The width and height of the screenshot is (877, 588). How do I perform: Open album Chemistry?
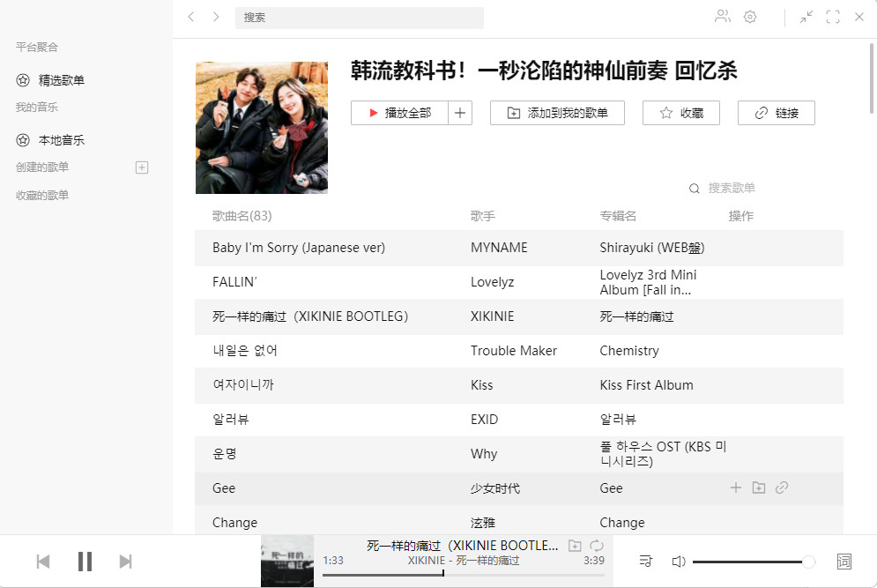click(629, 350)
